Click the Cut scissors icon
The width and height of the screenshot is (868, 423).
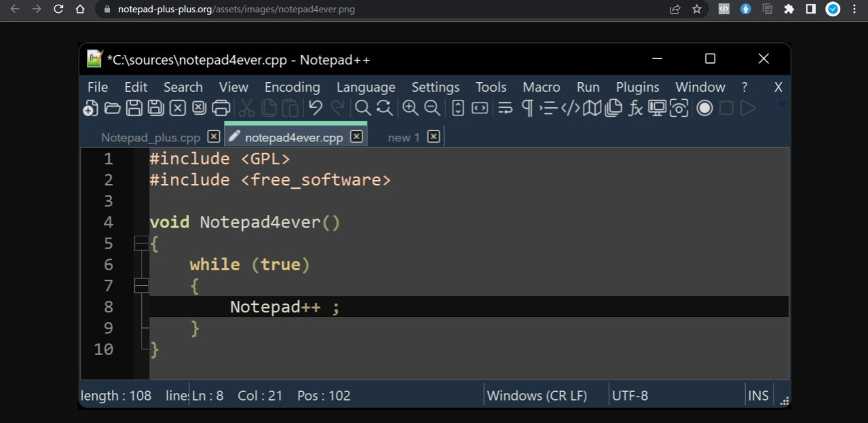(247, 108)
